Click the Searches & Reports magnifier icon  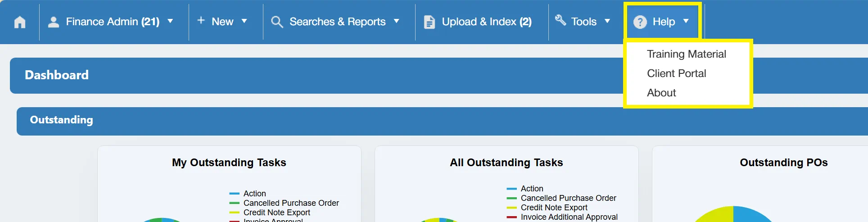[277, 22]
